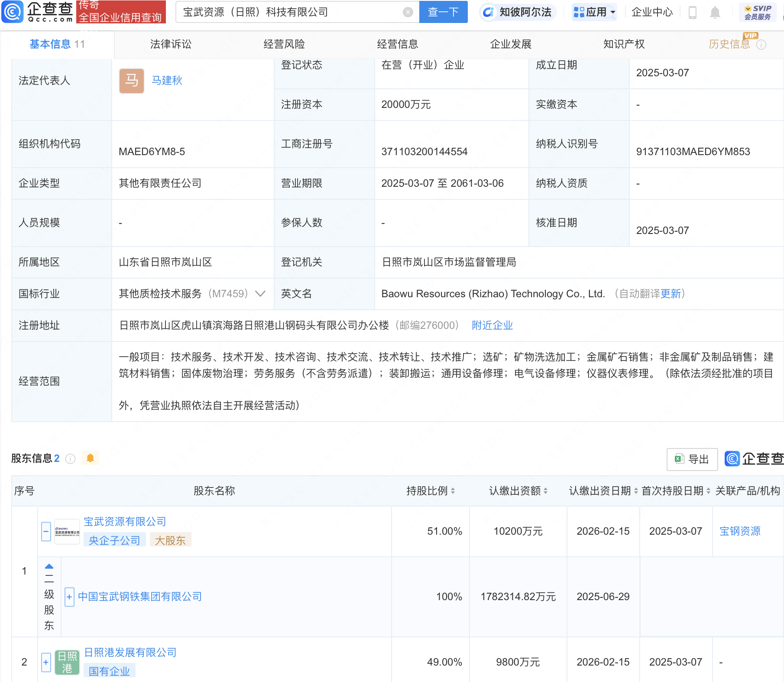Select taxpayer ID 91371103MAED6YM853
The height and width of the screenshot is (682, 784).
693,152
